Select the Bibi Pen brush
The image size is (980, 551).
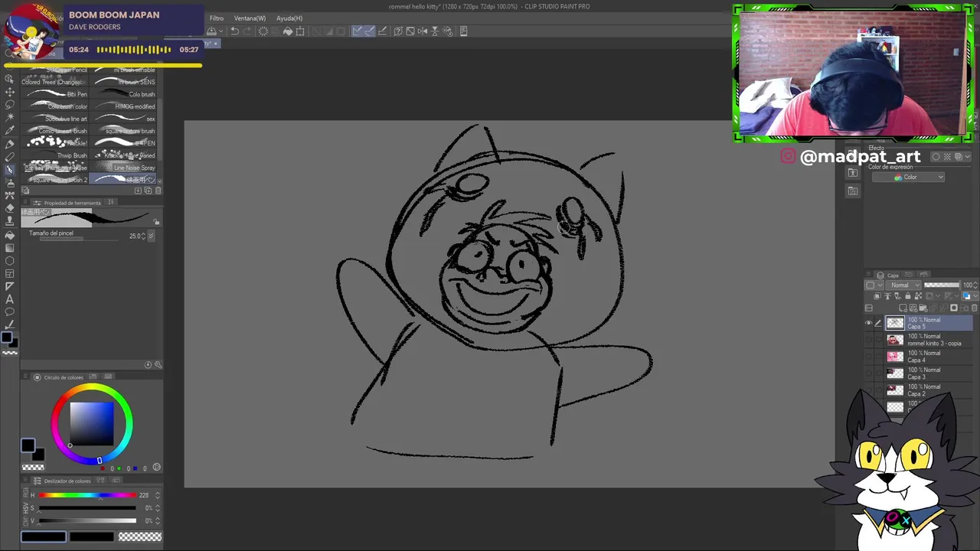pyautogui.click(x=55, y=94)
